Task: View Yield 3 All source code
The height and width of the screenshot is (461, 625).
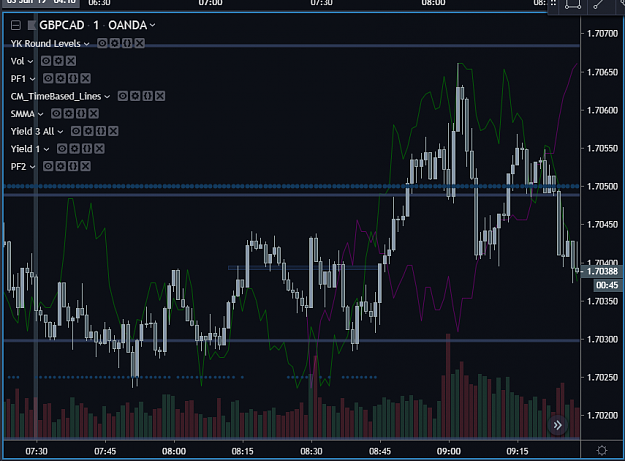Action: point(101,131)
